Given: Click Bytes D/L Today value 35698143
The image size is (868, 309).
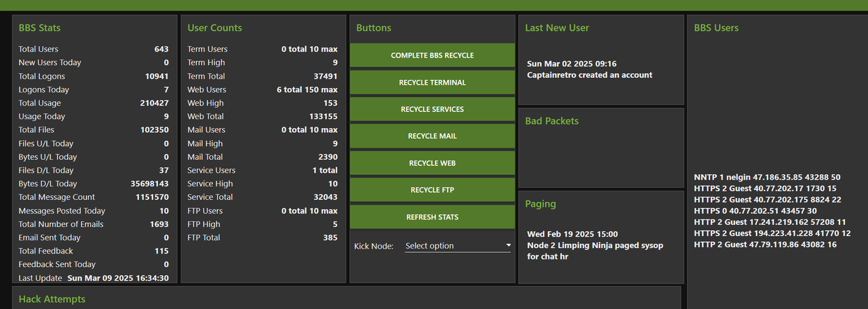Looking at the screenshot, I should coord(150,184).
